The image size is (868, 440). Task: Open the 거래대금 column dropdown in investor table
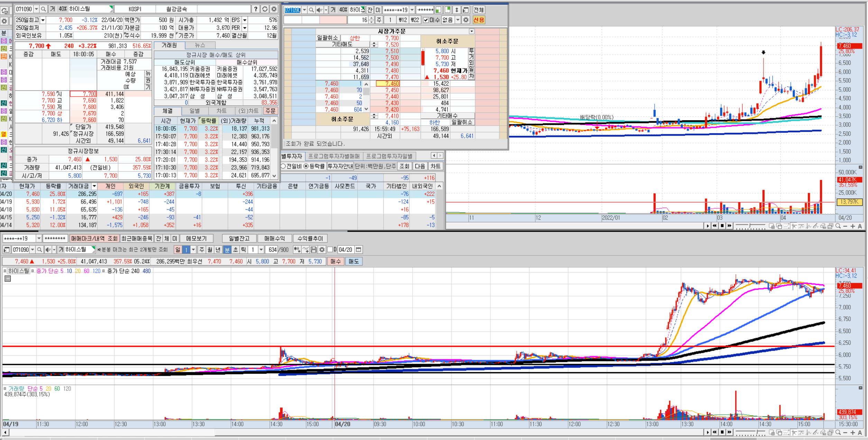94,186
